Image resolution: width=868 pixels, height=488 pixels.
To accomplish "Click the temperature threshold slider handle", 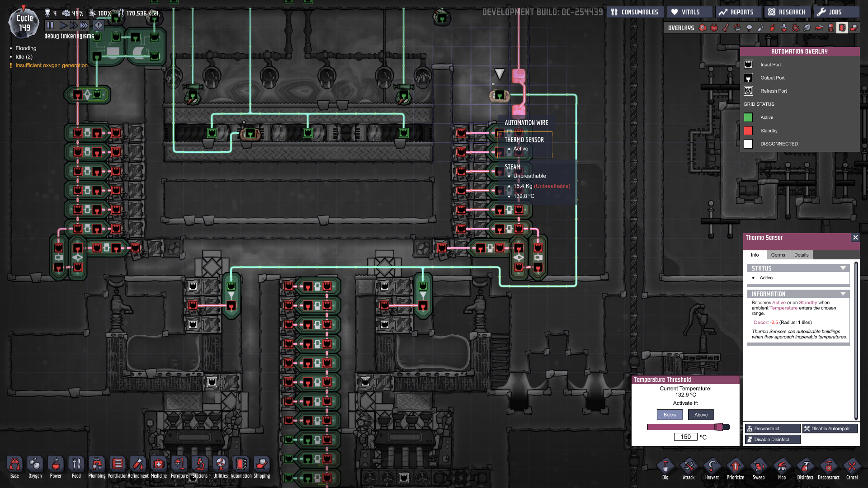I will click(719, 427).
